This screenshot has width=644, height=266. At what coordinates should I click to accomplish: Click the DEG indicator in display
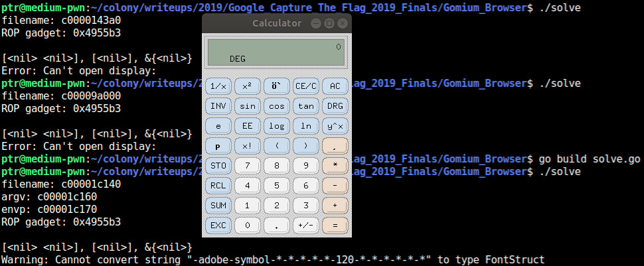238,59
